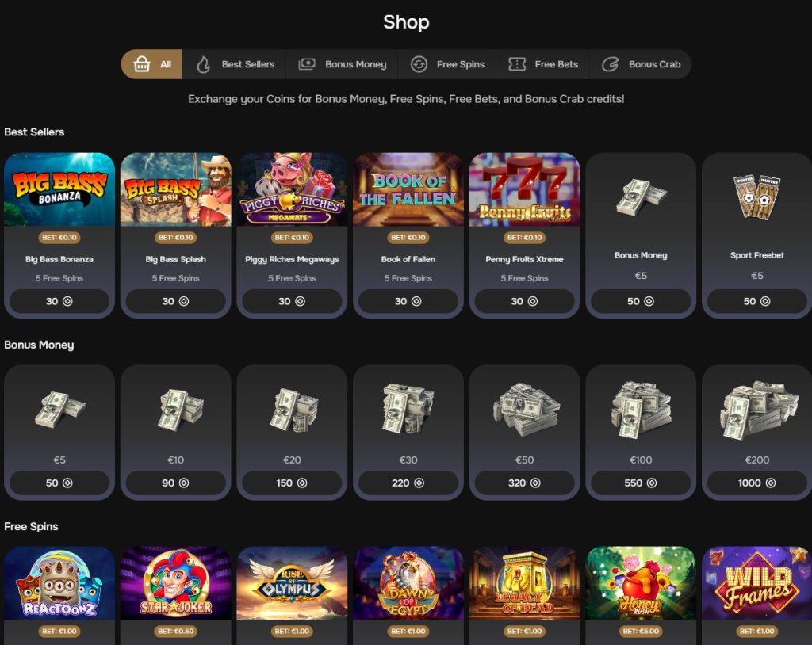Buy €200 bonus money for 1000 coins
Image resolution: width=812 pixels, height=645 pixels.
point(756,483)
